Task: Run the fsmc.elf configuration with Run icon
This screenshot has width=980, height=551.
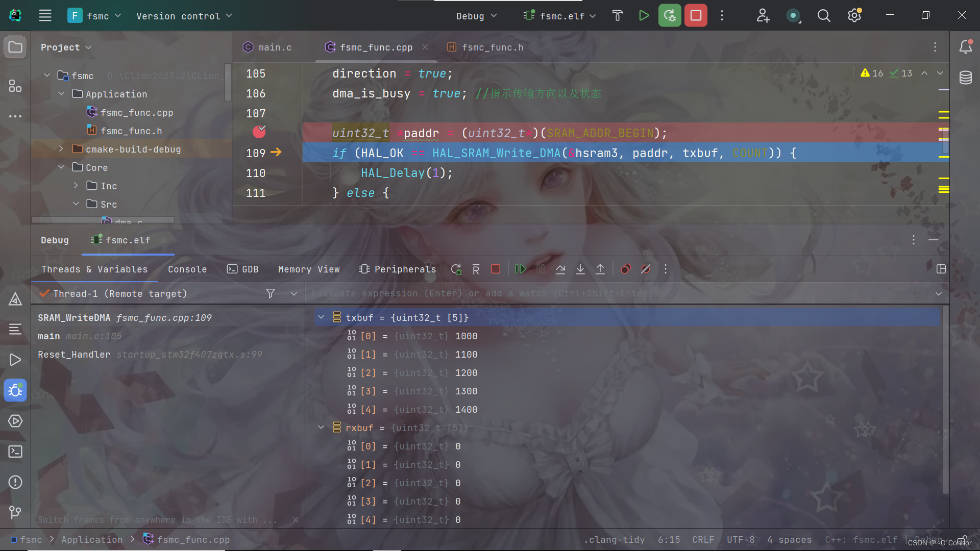Action: [644, 15]
